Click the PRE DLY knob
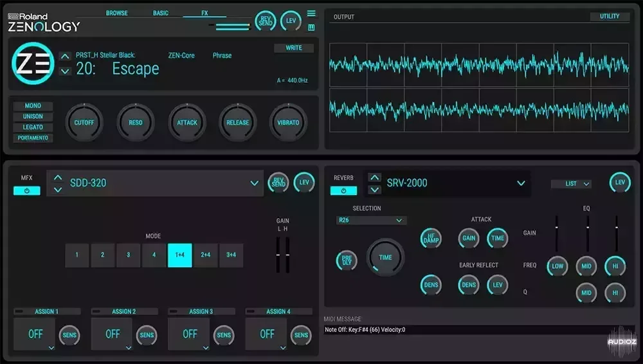The image size is (643, 364). pos(347,260)
